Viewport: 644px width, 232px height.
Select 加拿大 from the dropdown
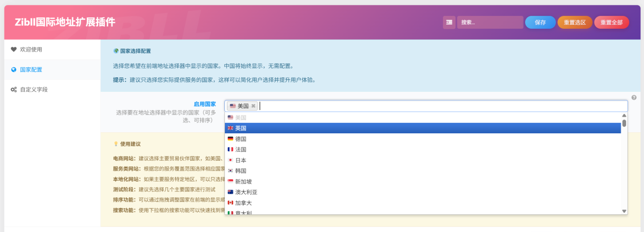243,203
